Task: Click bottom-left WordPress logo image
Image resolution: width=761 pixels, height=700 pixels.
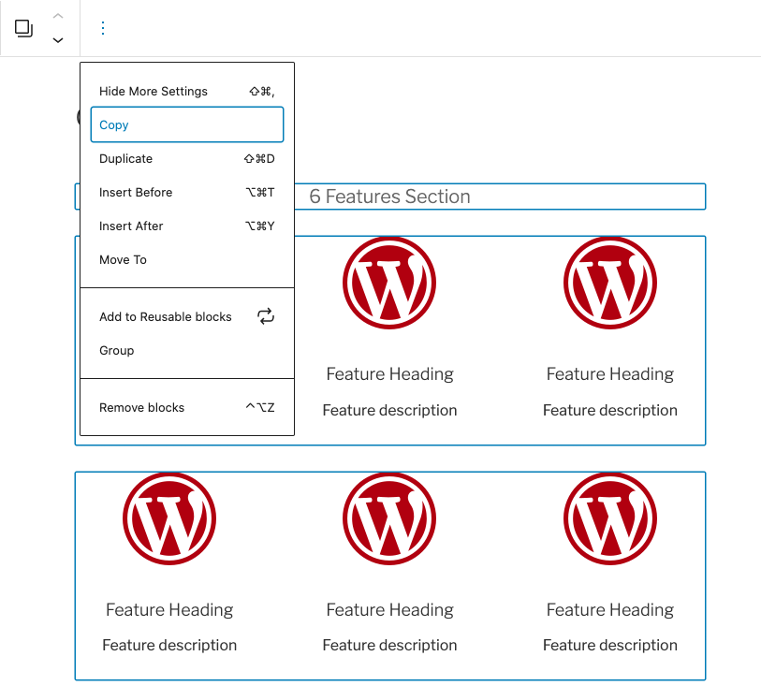Action: 169,518
